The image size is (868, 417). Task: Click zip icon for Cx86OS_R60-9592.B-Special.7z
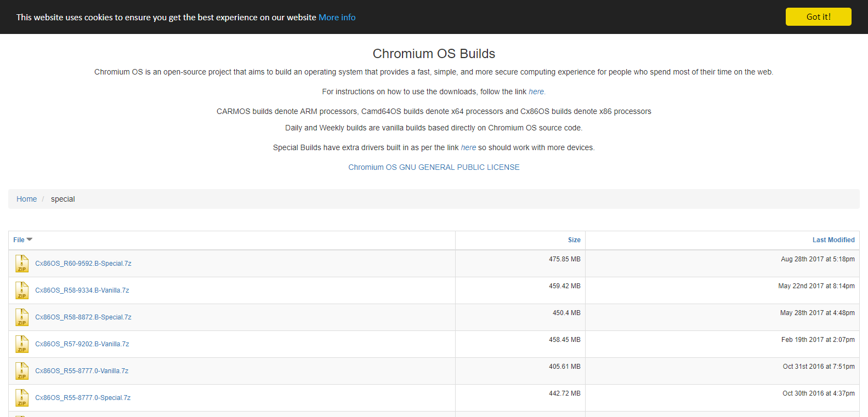[22, 264]
